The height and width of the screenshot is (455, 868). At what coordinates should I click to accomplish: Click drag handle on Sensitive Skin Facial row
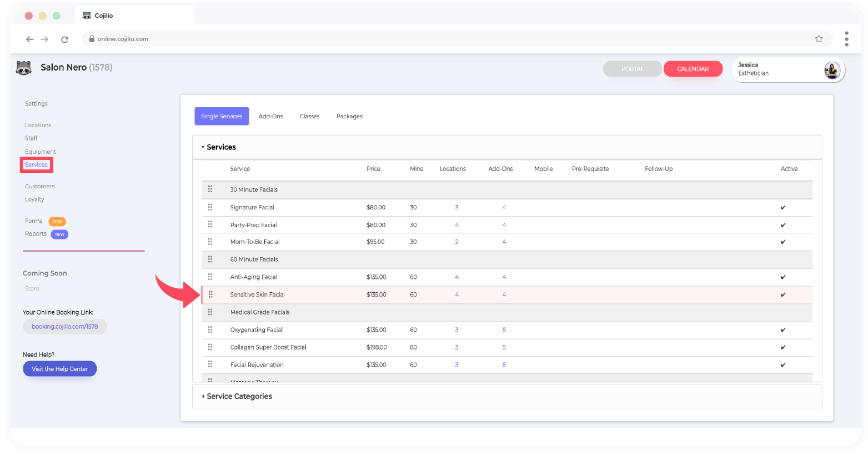point(210,294)
